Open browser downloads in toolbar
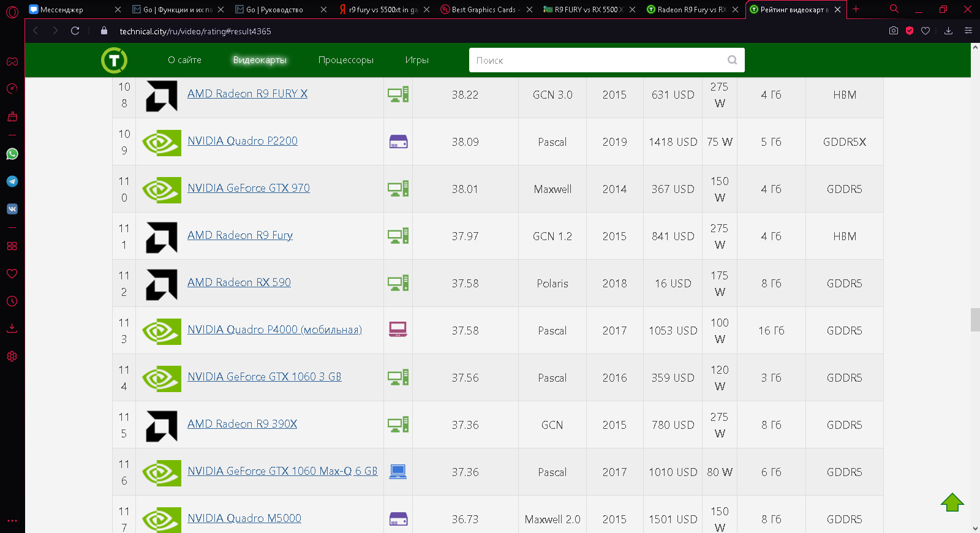Screen dimensions: 980x533 click(948, 31)
